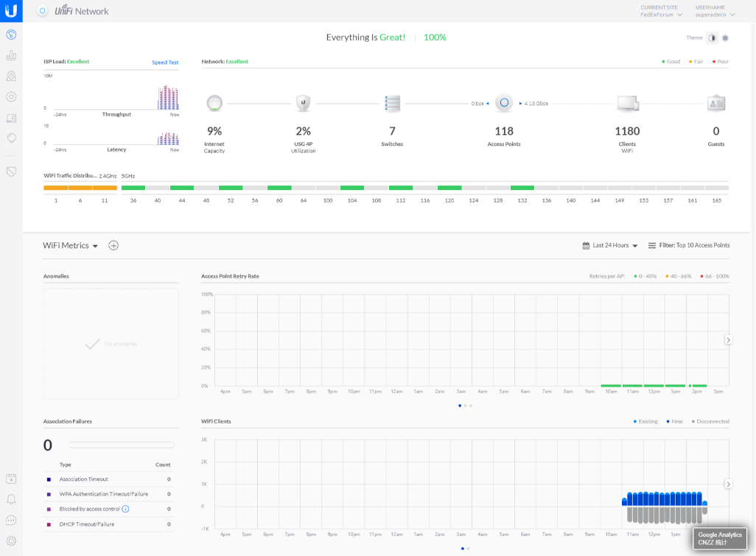Click the Events calendar icon
Viewport: 756px width, 556px height.
[11, 479]
